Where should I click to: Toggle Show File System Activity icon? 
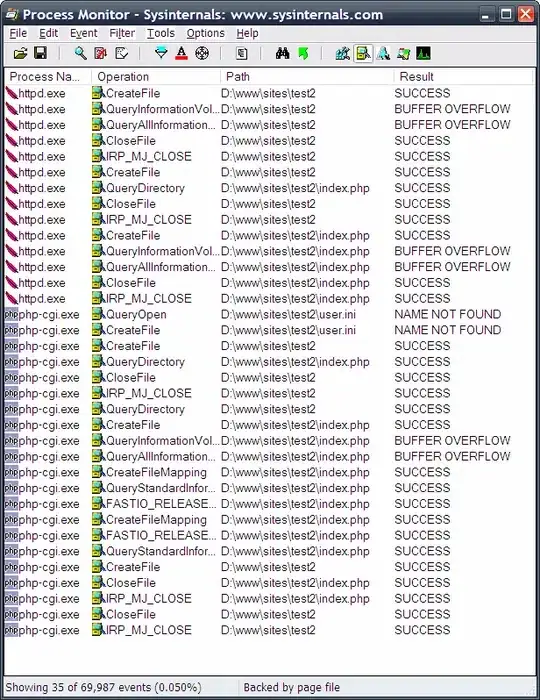click(363, 54)
